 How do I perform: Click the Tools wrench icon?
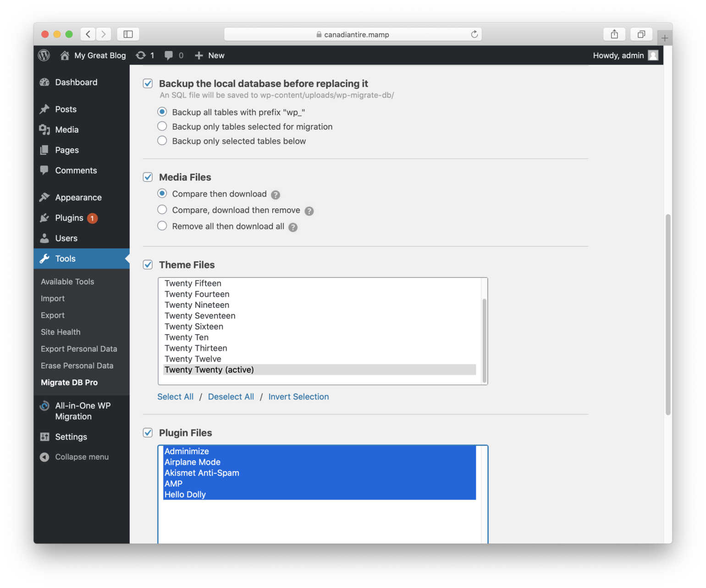point(44,258)
